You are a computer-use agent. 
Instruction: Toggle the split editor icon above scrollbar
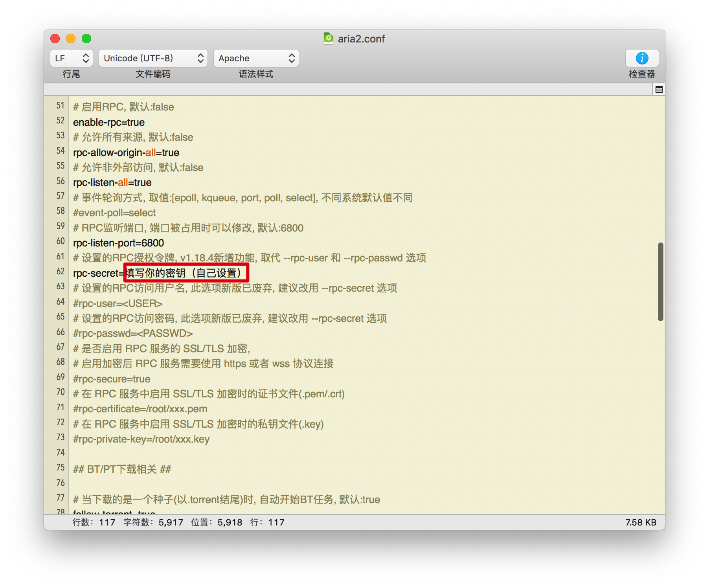(x=659, y=90)
